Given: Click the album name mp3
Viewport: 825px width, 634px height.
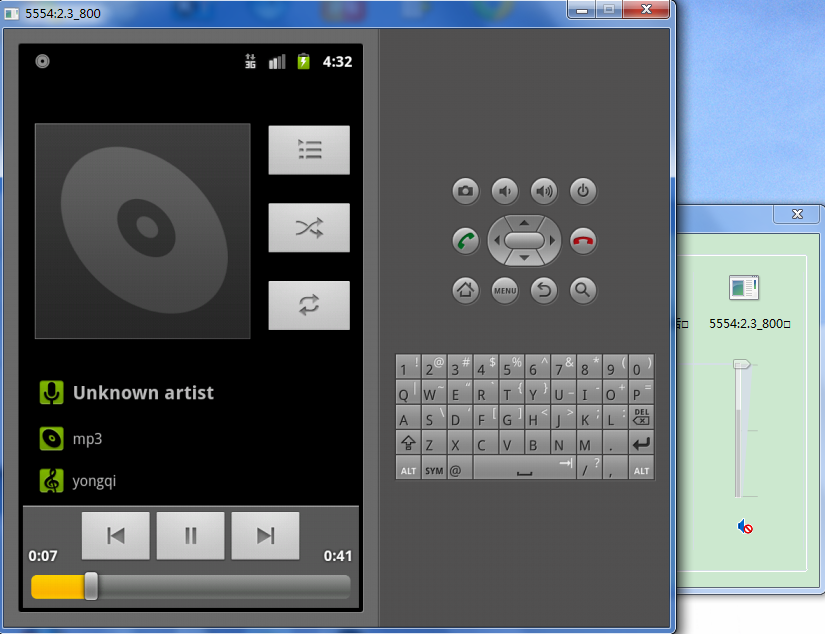Looking at the screenshot, I should [87, 439].
